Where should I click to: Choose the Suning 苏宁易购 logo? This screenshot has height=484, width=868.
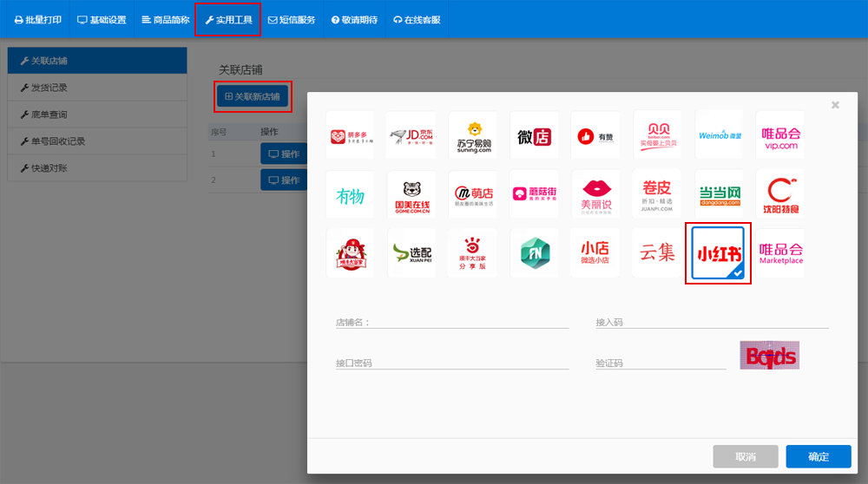click(473, 135)
